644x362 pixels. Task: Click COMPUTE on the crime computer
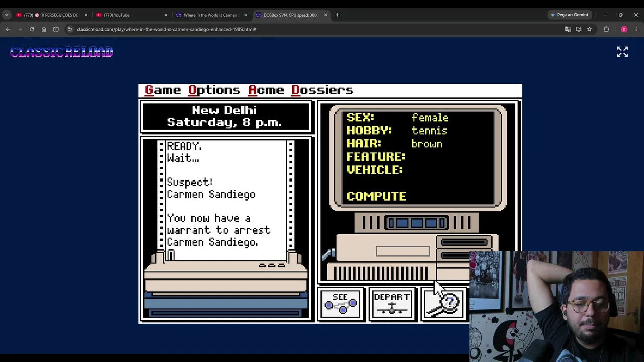click(x=376, y=197)
